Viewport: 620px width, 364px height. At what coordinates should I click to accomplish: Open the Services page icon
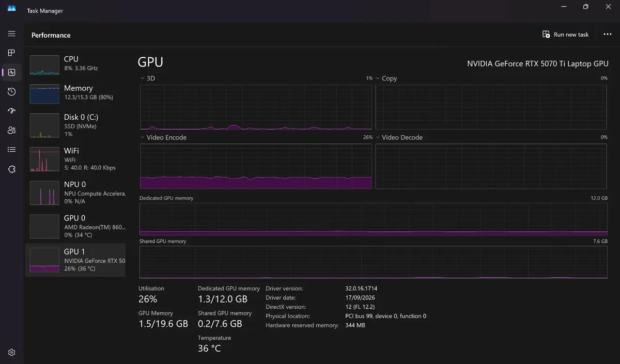tap(11, 169)
